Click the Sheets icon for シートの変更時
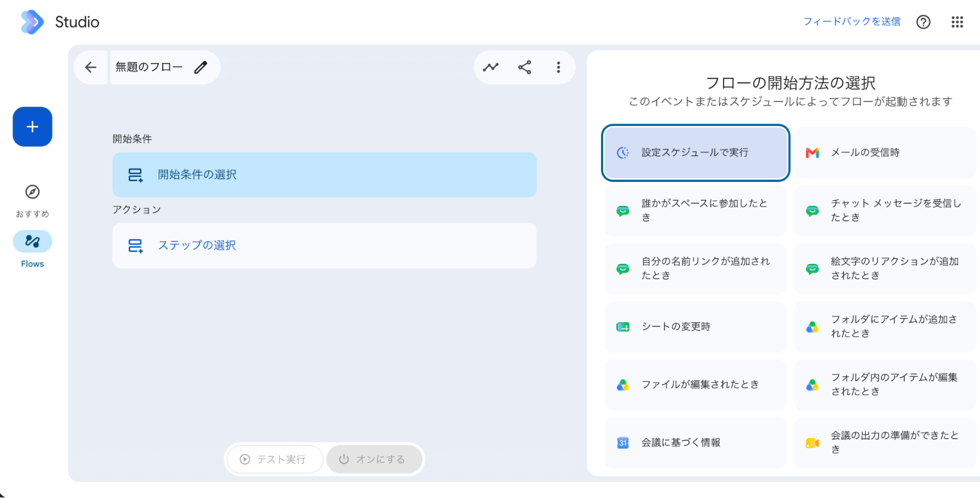Screen dimensions: 980x498 coord(623,327)
